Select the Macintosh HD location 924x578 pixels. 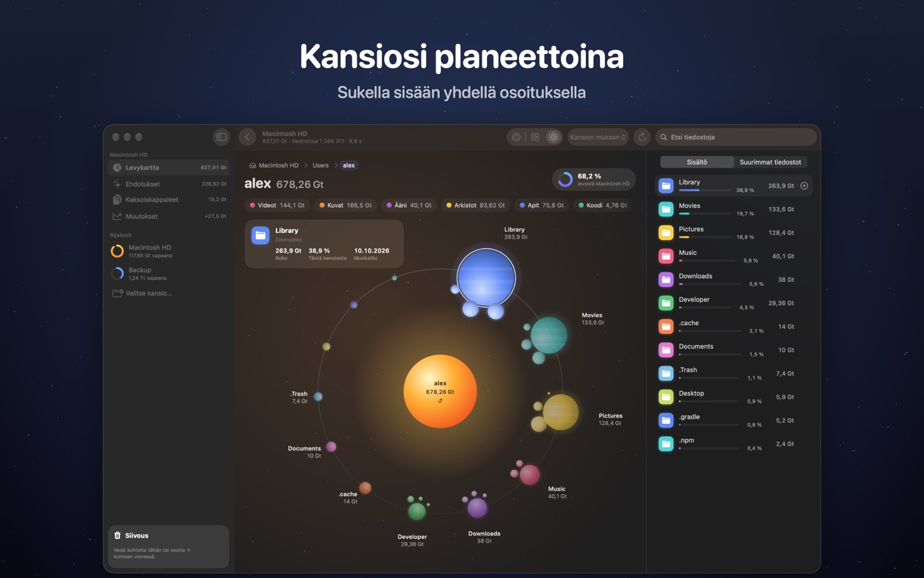(x=169, y=251)
